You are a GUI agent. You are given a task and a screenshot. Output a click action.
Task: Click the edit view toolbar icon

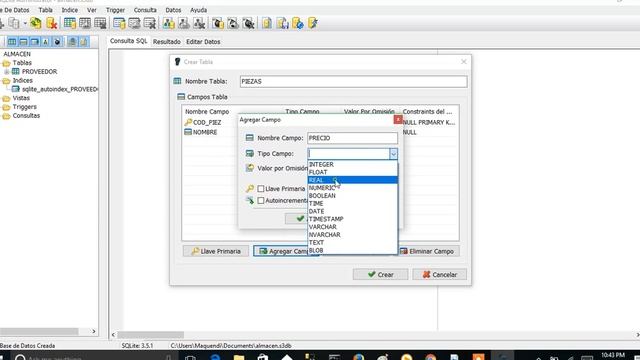pos(184,23)
